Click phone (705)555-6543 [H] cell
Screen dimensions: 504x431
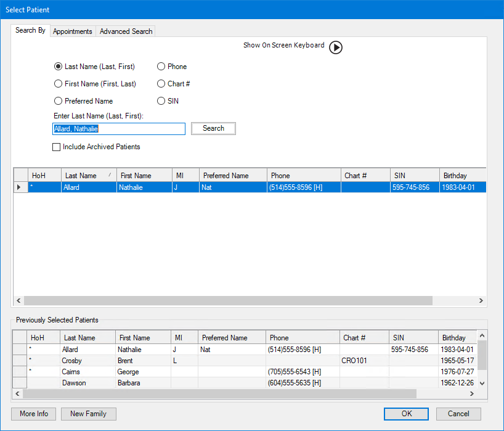pos(303,372)
